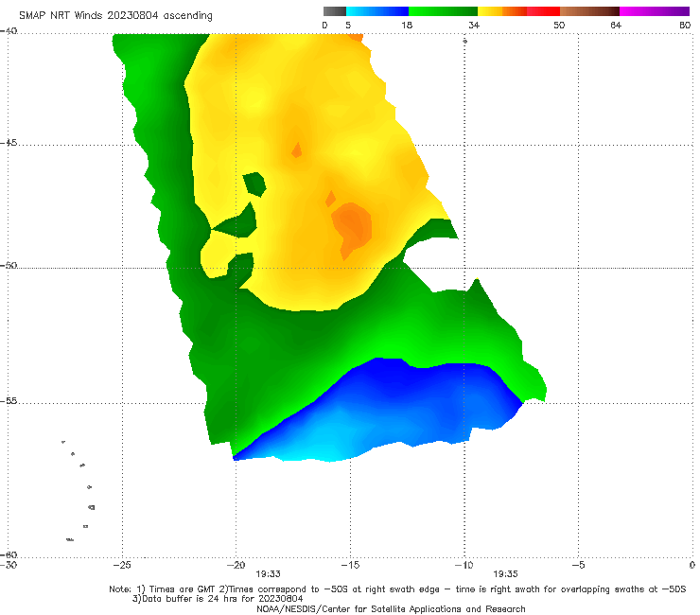Image resolution: width=700 pixels, height=615 pixels.
Task: Click the latitude label "-50" on left axis
Action: 9,265
